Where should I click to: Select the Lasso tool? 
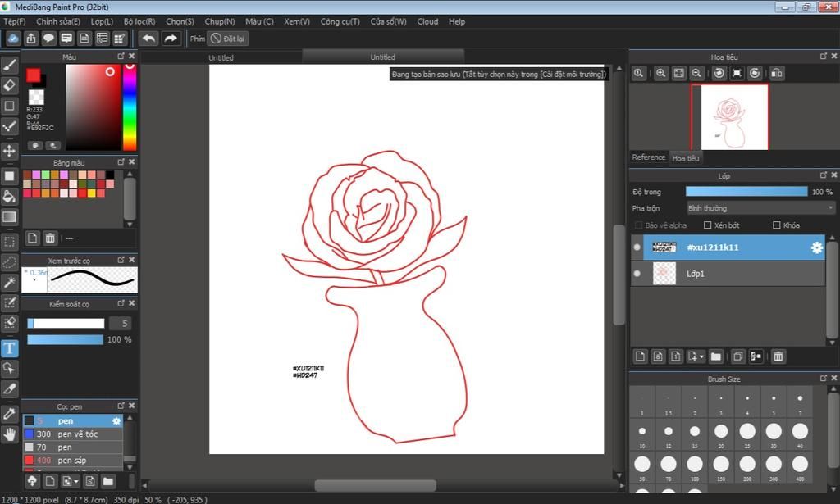10,262
